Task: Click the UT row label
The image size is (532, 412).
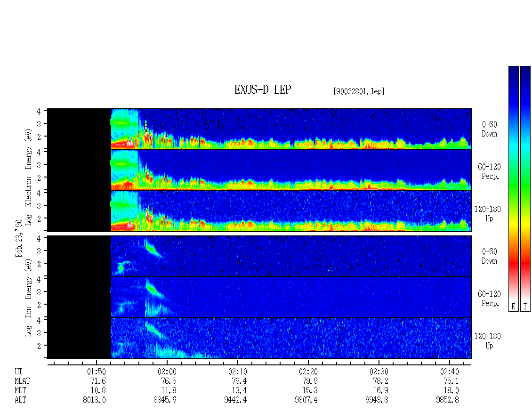Action: point(18,372)
